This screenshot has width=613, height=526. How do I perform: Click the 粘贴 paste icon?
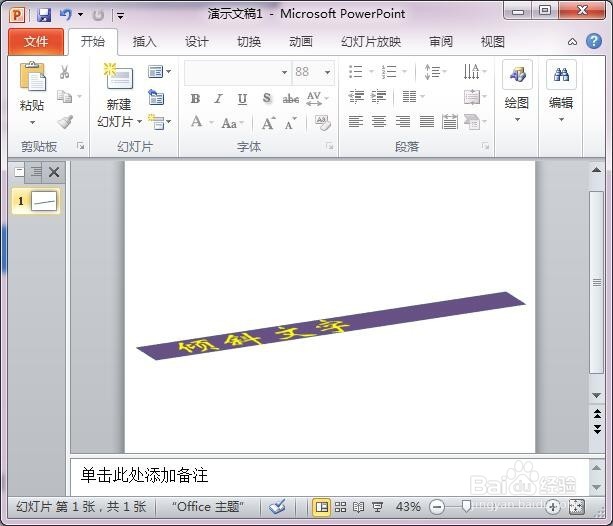[32, 77]
